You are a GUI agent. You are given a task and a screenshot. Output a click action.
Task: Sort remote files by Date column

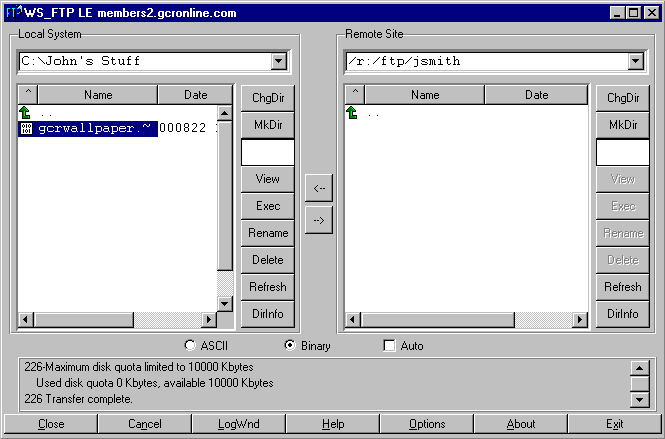[536, 94]
